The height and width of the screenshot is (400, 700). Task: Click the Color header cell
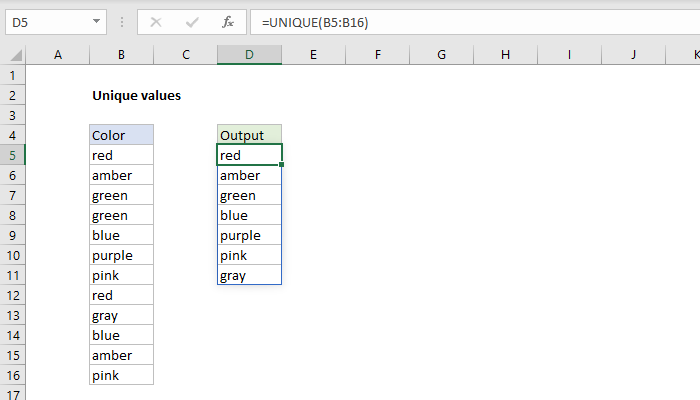click(x=121, y=135)
